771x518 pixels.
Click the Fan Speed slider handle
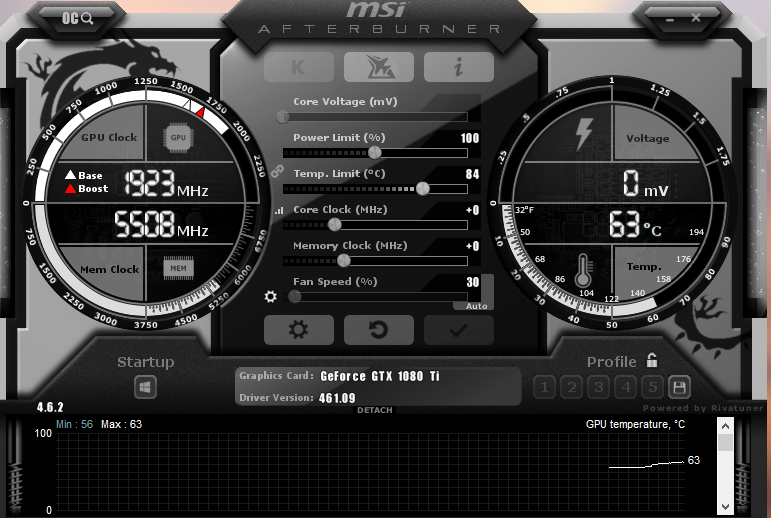click(x=295, y=296)
